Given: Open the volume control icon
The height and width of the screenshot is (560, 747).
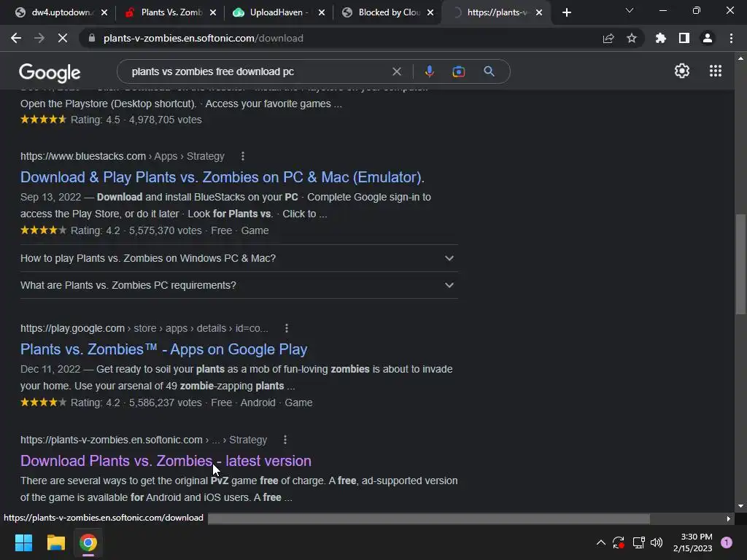Looking at the screenshot, I should tap(657, 542).
